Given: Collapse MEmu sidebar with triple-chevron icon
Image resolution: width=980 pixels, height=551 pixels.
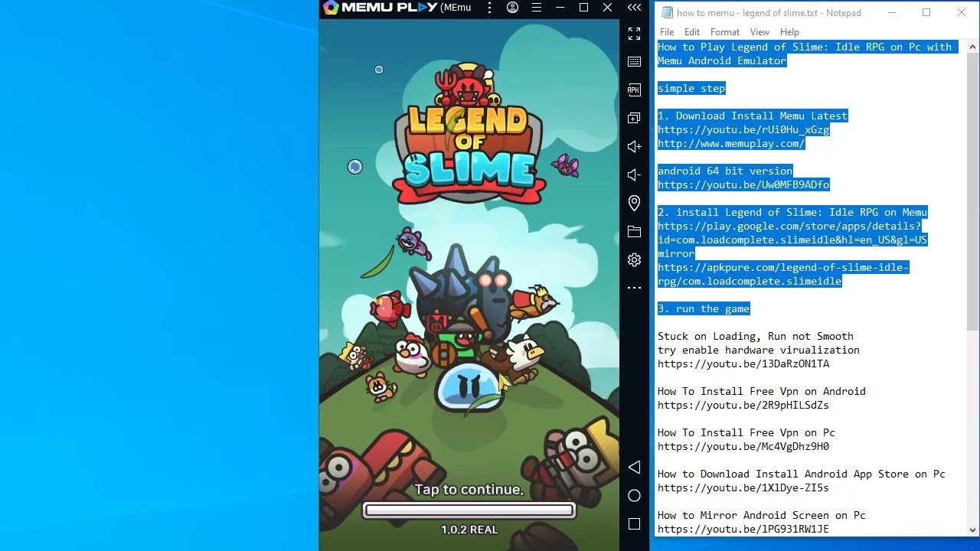Looking at the screenshot, I should click(x=634, y=8).
